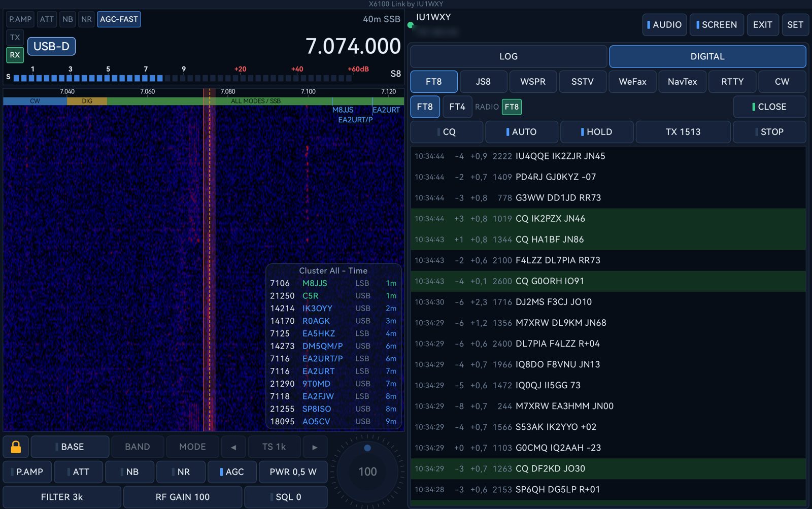Viewport: 812px width, 509px height.
Task: Switch to TX transmit indicator
Action: (15, 37)
